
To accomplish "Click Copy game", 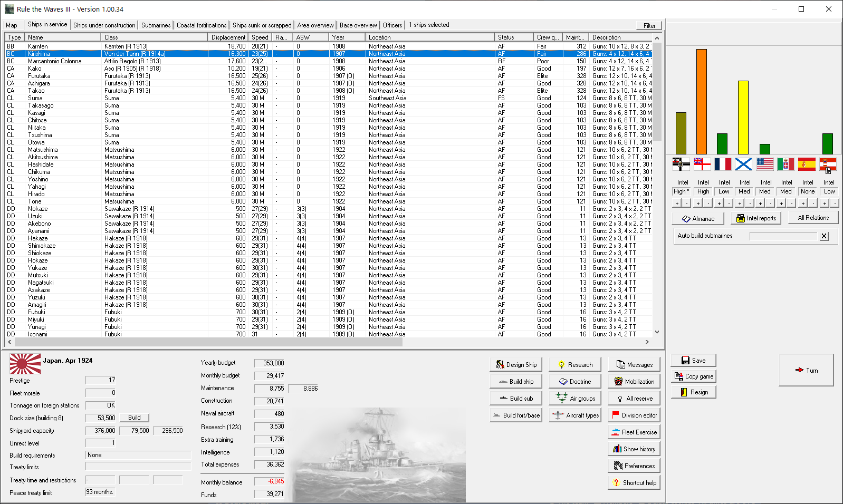I will click(x=693, y=376).
